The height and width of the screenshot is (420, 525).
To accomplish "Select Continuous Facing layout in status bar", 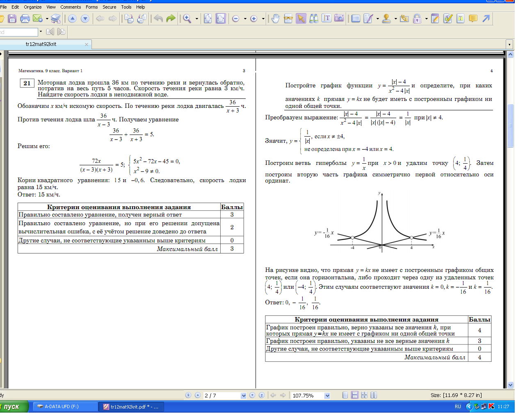I will coord(364,395).
